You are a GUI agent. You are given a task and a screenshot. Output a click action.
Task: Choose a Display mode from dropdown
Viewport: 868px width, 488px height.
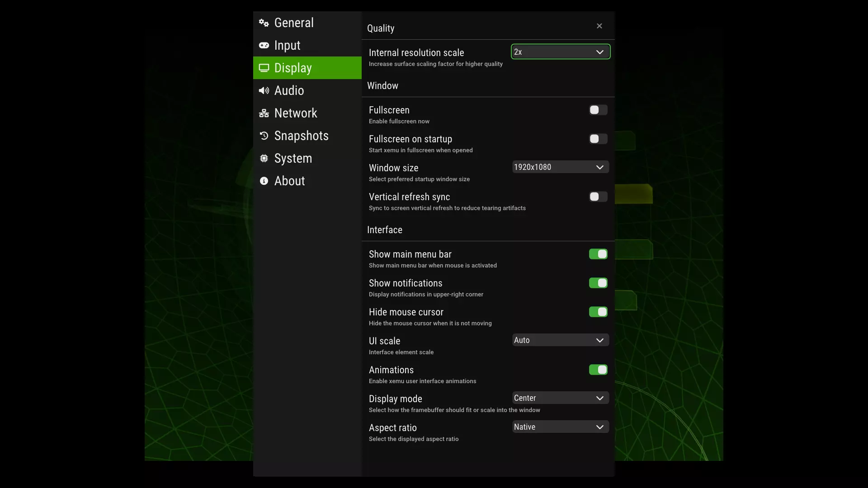(560, 398)
